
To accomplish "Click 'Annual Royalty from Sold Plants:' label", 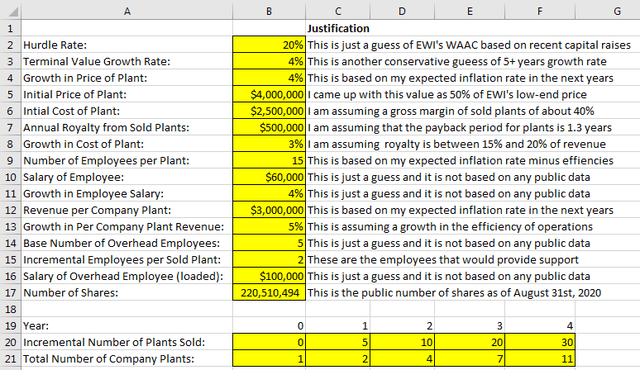I will tap(106, 127).
